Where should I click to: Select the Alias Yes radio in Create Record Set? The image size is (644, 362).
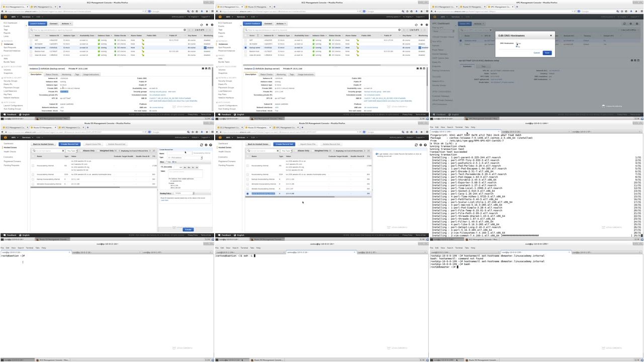point(167,162)
